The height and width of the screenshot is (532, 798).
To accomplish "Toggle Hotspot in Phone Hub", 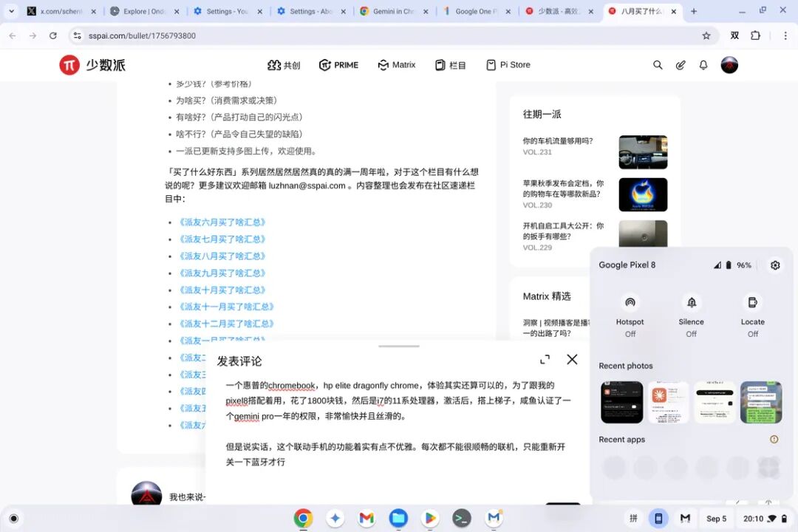I will 630,302.
